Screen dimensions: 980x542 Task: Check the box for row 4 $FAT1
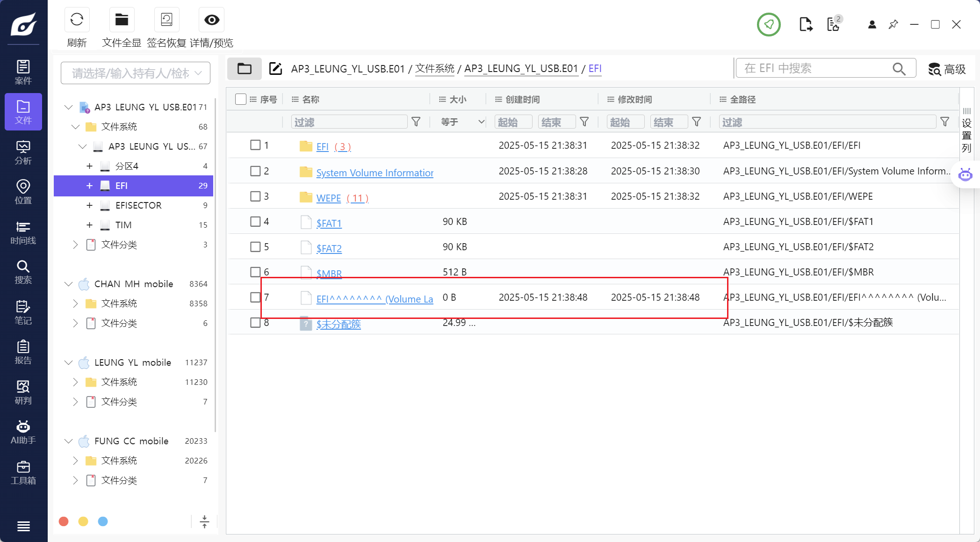point(255,221)
